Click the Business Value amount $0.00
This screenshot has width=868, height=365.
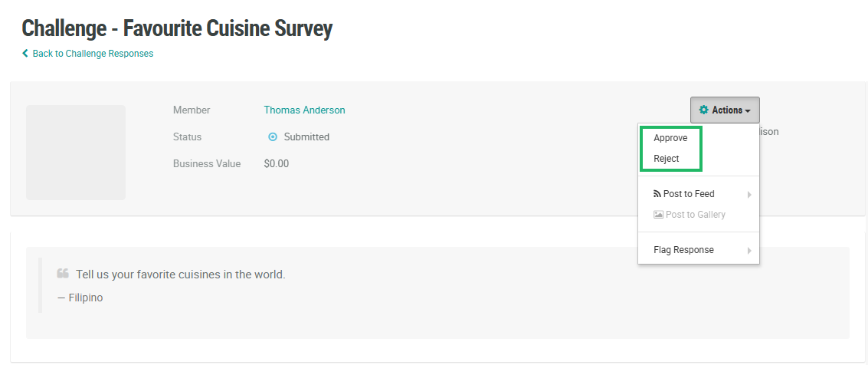coord(277,163)
